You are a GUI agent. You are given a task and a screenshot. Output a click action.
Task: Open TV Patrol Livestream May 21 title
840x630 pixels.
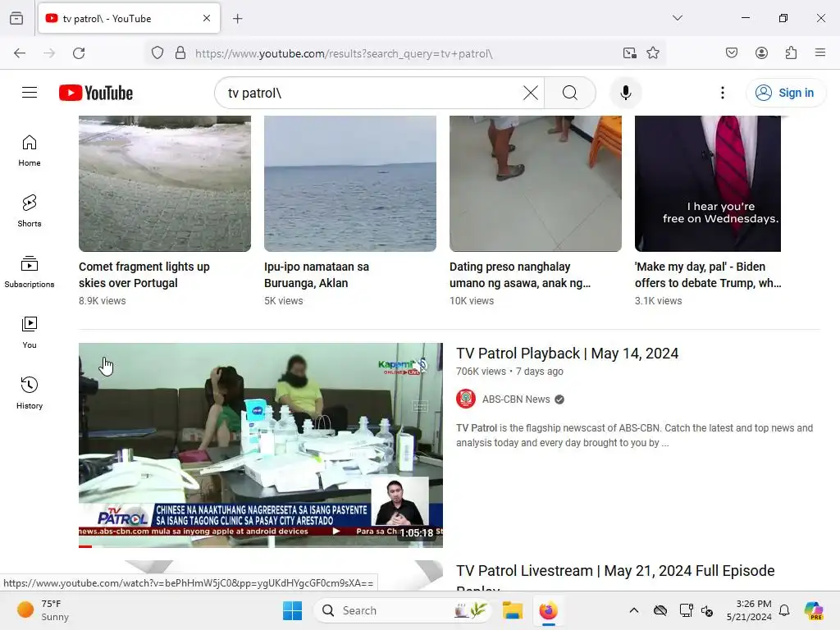point(615,577)
